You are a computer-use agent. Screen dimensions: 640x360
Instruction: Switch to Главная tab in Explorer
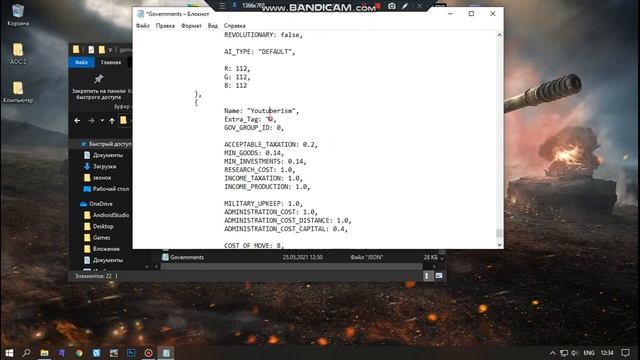coord(111,62)
